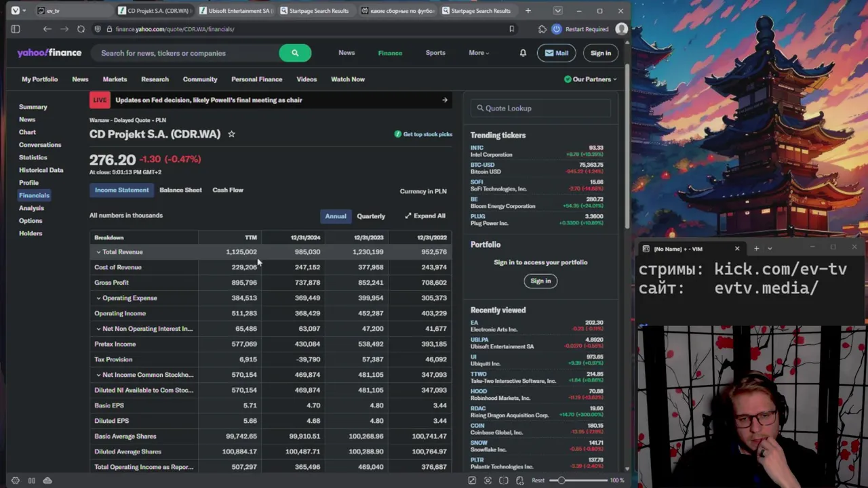868x488 pixels.
Task: Click the green search magnifier button
Action: pyautogui.click(x=295, y=53)
